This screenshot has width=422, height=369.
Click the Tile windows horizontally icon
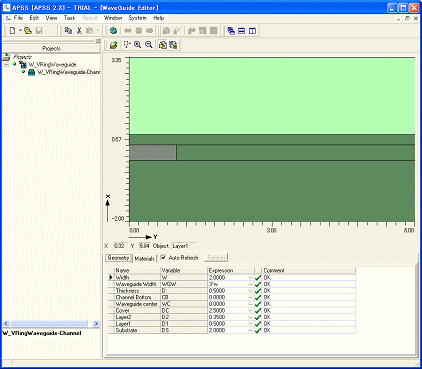[x=242, y=31]
